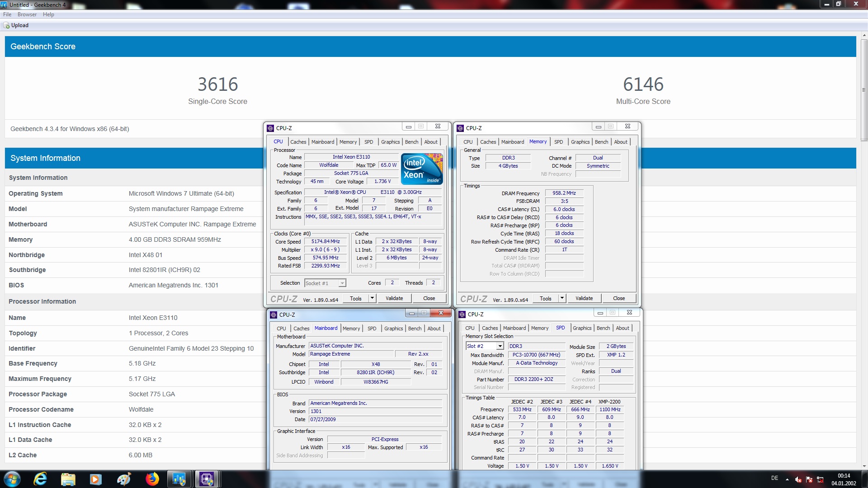The height and width of the screenshot is (488, 868).
Task: Click the volume muted tray icon
Action: tap(798, 479)
